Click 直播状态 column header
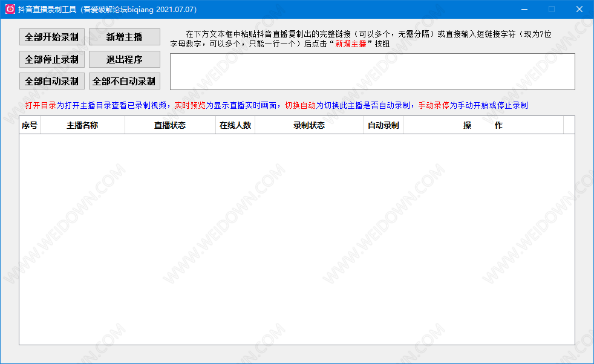The width and height of the screenshot is (594, 364). [170, 125]
